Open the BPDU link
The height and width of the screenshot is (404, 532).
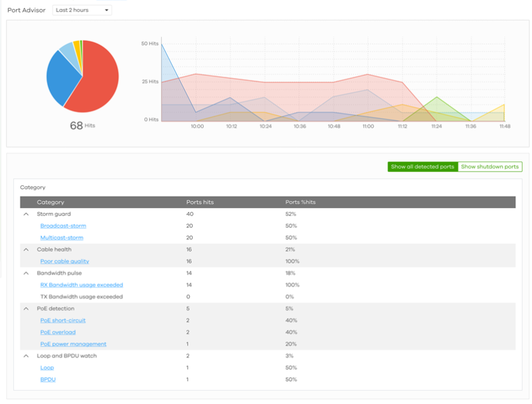coord(47,380)
